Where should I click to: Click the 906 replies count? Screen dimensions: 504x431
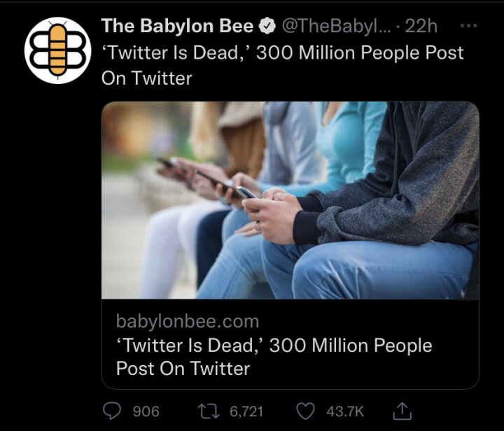(x=146, y=411)
